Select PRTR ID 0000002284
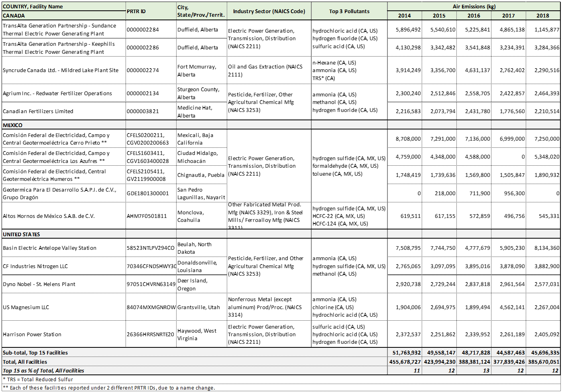Viewport: 562px width, 392px height. tap(143, 29)
